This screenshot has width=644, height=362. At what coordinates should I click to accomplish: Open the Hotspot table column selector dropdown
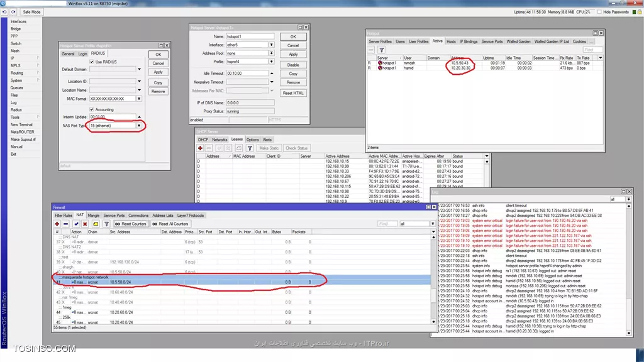click(601, 58)
